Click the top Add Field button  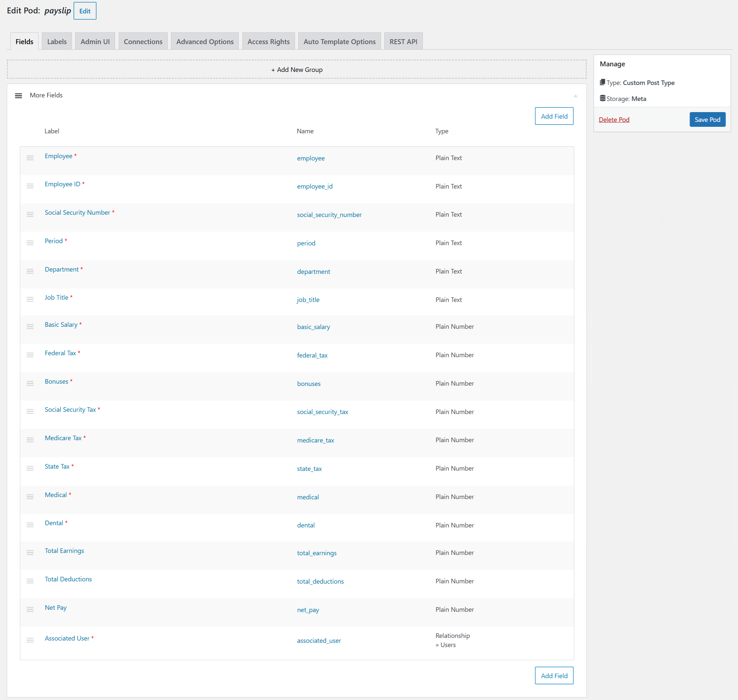point(554,116)
